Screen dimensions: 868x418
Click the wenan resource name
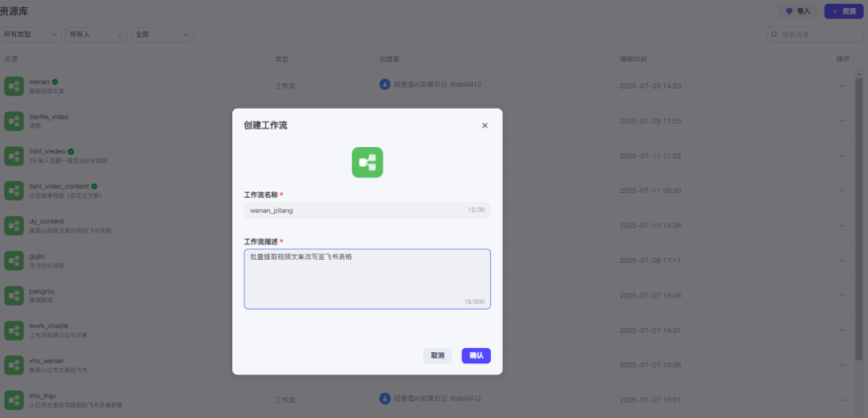(39, 82)
